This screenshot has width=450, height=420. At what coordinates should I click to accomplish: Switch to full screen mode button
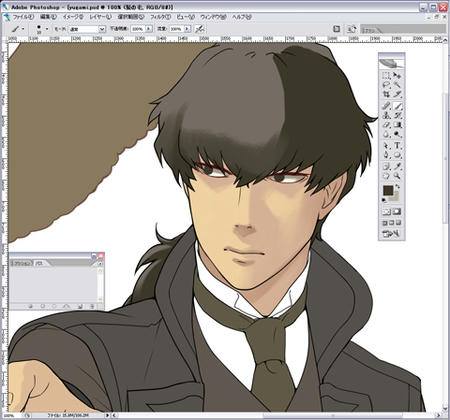pyautogui.click(x=399, y=223)
